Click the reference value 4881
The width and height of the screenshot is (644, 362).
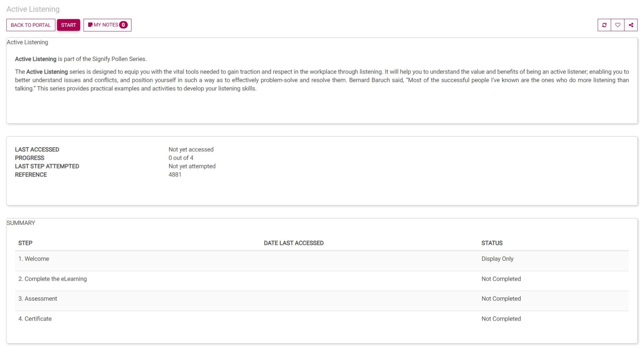175,175
